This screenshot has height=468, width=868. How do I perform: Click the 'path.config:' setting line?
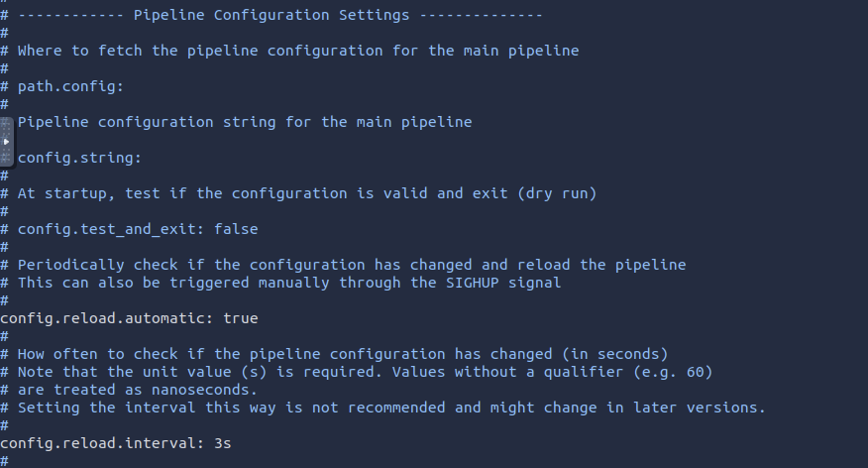pos(70,86)
